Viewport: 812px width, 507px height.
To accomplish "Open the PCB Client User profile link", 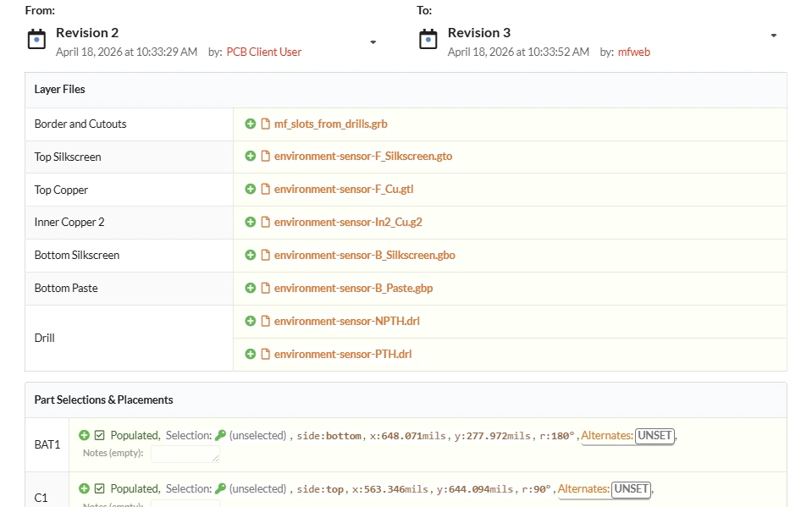I will pos(263,52).
